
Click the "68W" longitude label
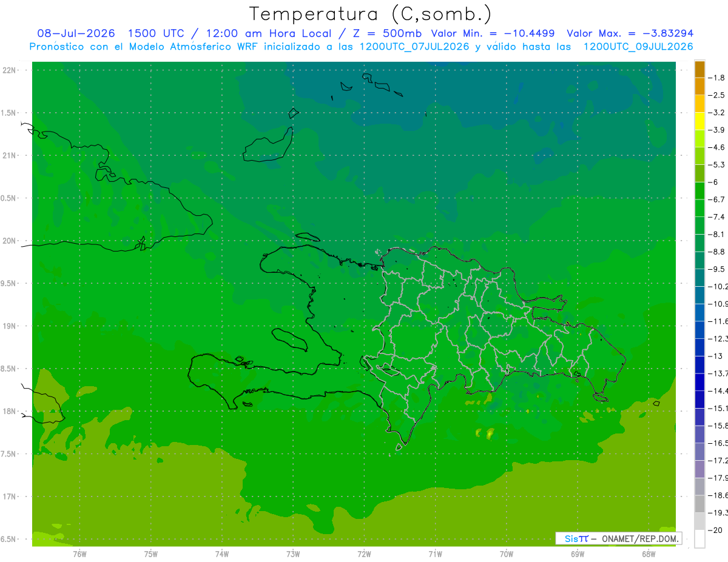pos(649,554)
